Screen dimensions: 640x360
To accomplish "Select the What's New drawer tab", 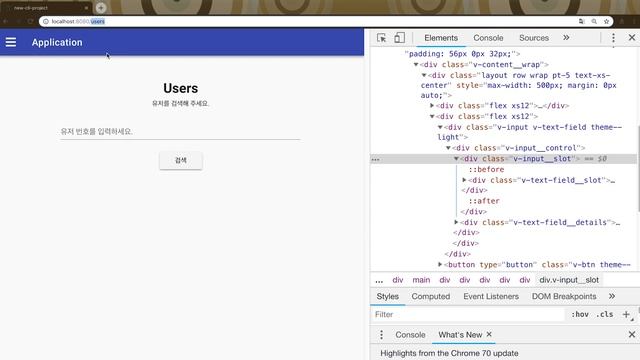I will point(460,335).
